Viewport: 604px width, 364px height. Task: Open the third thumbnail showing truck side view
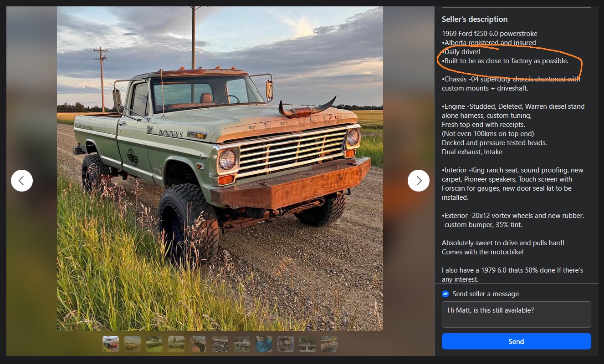point(154,344)
